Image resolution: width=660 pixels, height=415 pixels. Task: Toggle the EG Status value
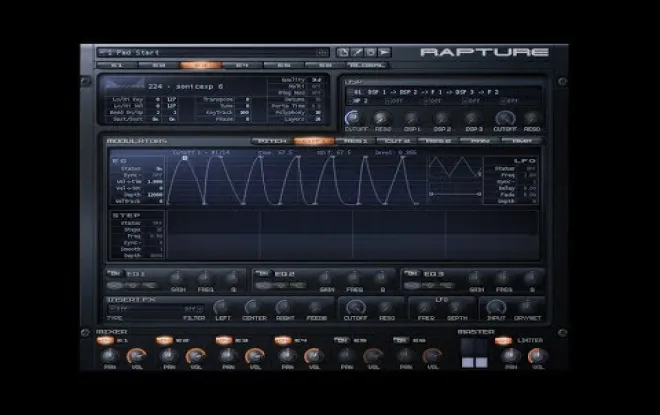tap(159, 169)
